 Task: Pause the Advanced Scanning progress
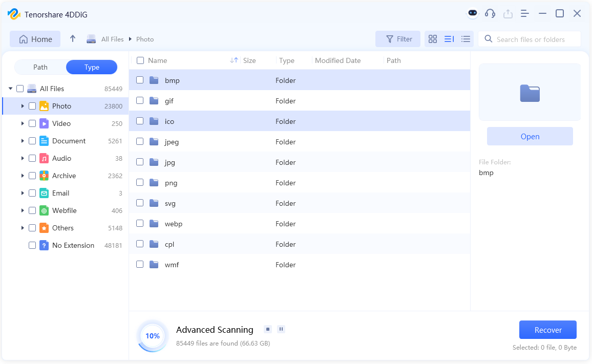281,329
